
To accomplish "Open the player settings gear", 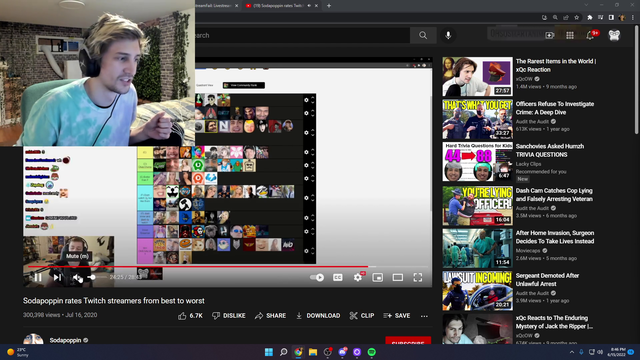I will [x=358, y=278].
